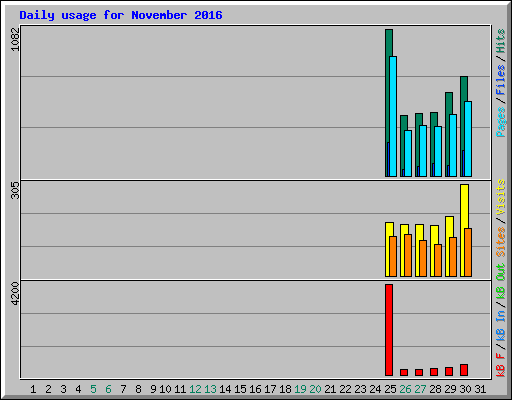Click the chart title 'Daily usage for November 2016'
Screen dimensions: 512x400
tap(121, 15)
